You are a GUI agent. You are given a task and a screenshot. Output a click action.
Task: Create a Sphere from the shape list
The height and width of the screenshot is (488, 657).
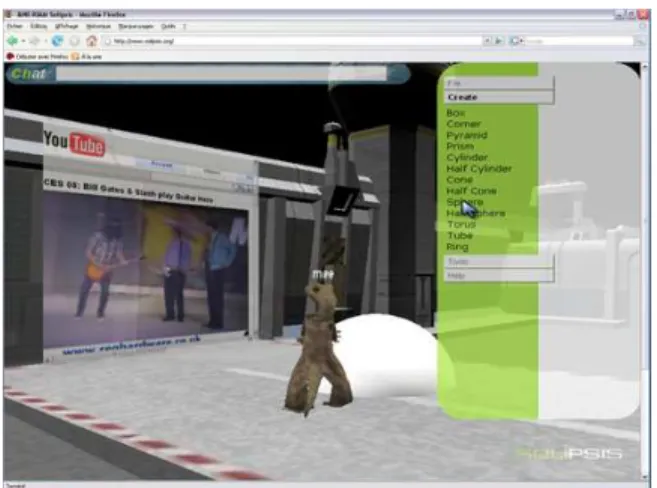click(x=465, y=202)
